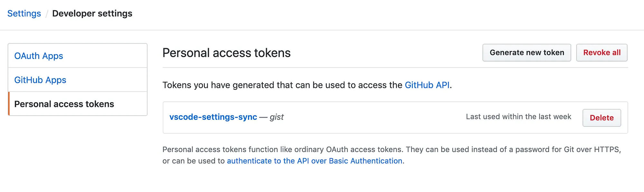Click Developer settings in the breadcrumb
644x192 pixels.
coord(92,13)
